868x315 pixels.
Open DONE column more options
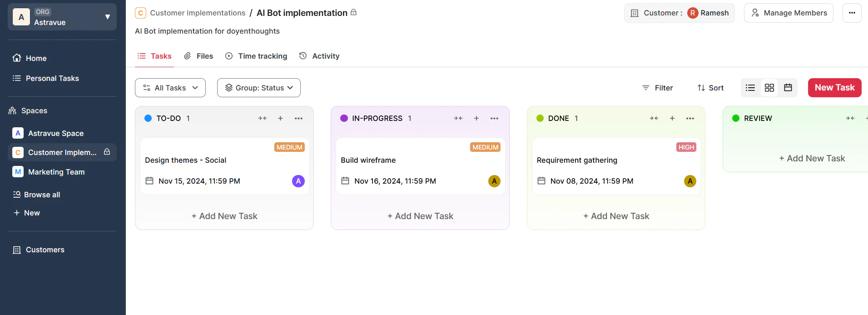(x=690, y=118)
